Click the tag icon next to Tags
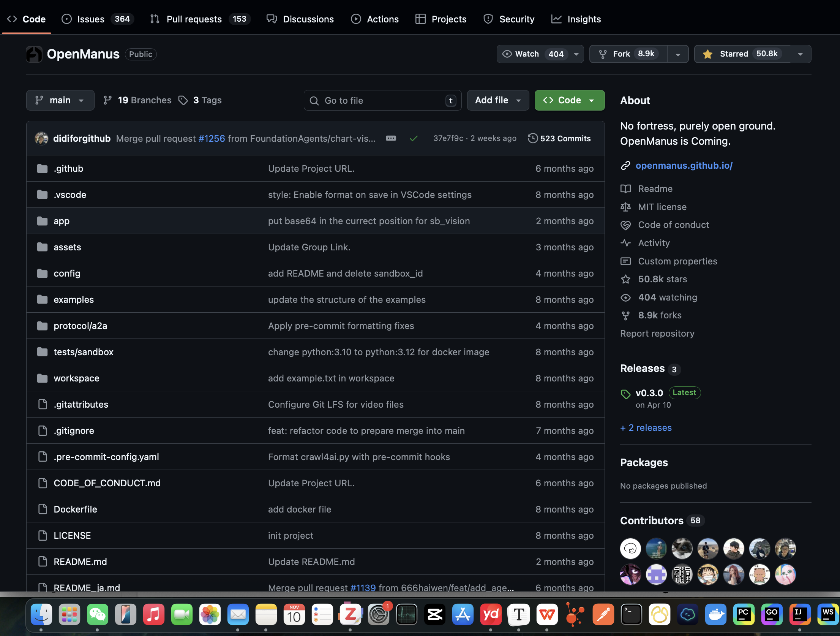Viewport: 840px width, 636px height. click(x=183, y=100)
